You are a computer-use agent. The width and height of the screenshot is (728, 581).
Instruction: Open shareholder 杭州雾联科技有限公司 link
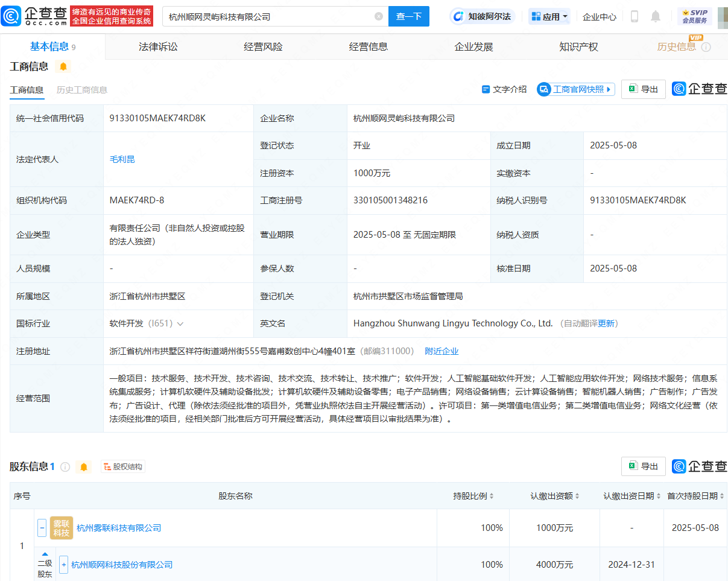(119, 528)
